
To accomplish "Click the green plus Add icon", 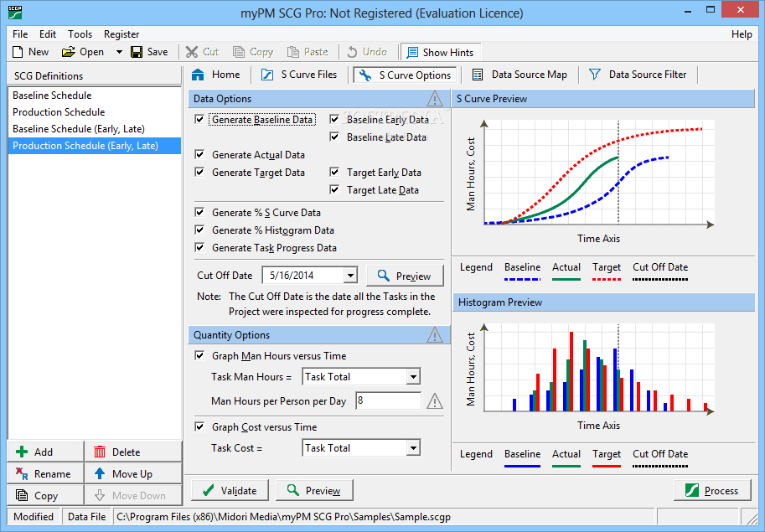I will pos(22,452).
